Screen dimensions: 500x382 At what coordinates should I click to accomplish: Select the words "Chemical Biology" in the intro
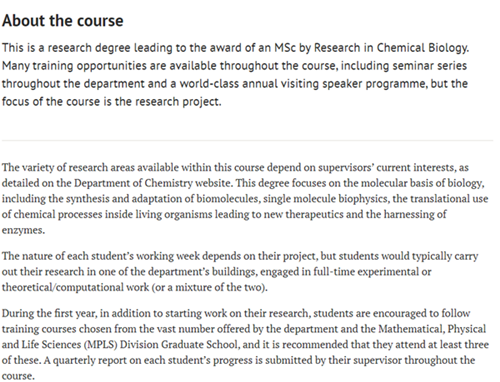(x=422, y=48)
